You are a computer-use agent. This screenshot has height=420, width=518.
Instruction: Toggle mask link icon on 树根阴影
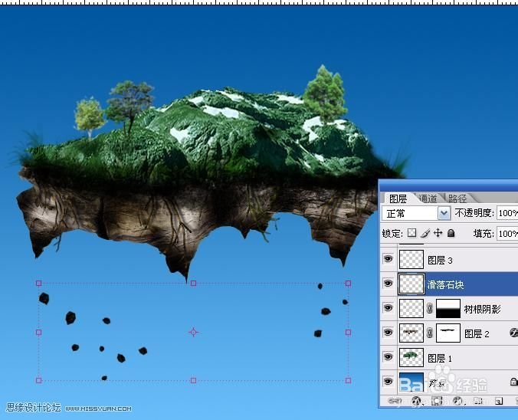point(429,309)
